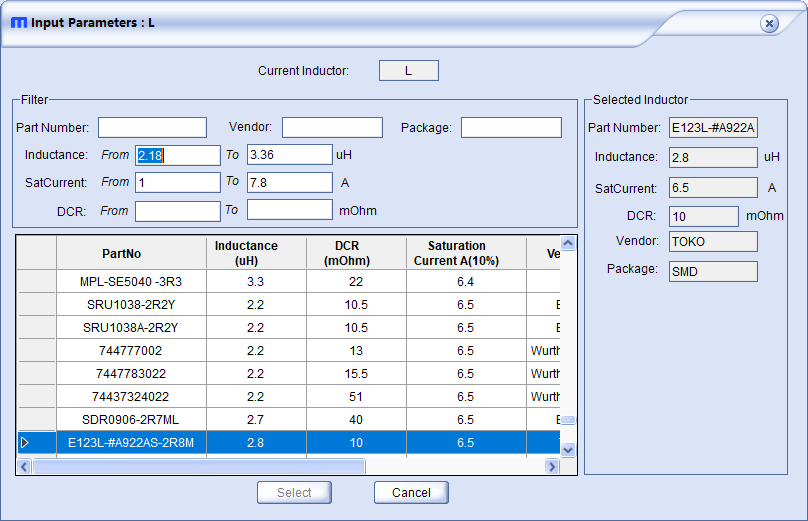Click the table's scroll up arrow
Screen dimensions: 808x521
pyautogui.click(x=568, y=243)
